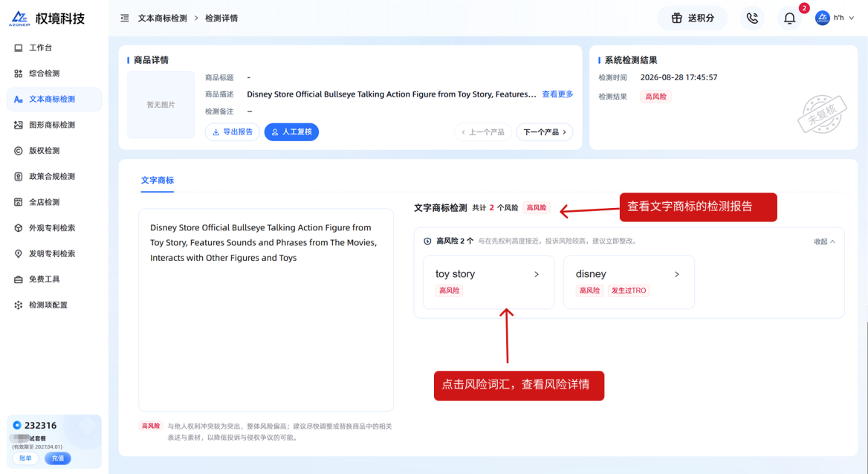The image size is (868, 474).
Task: Click the 高风险 tag below the description box
Action: tap(151, 426)
